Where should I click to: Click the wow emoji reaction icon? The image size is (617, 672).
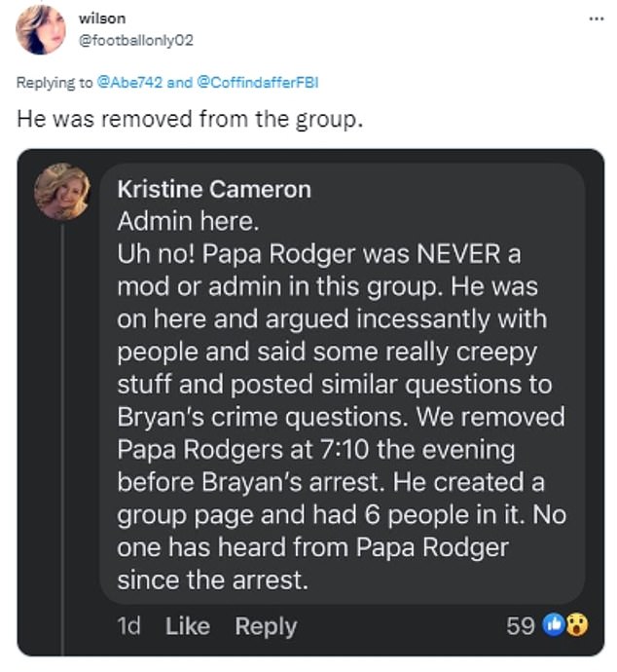[576, 625]
